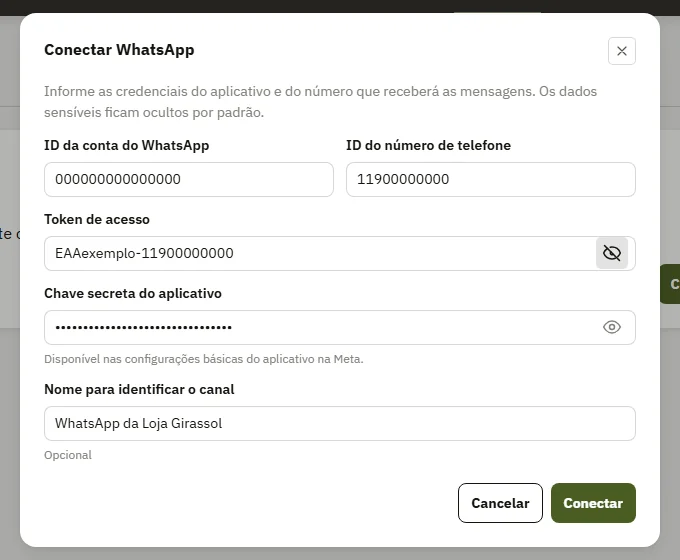680x560 pixels.
Task: Click the 'Nome para identificar o canal' label
Action: tap(139, 390)
